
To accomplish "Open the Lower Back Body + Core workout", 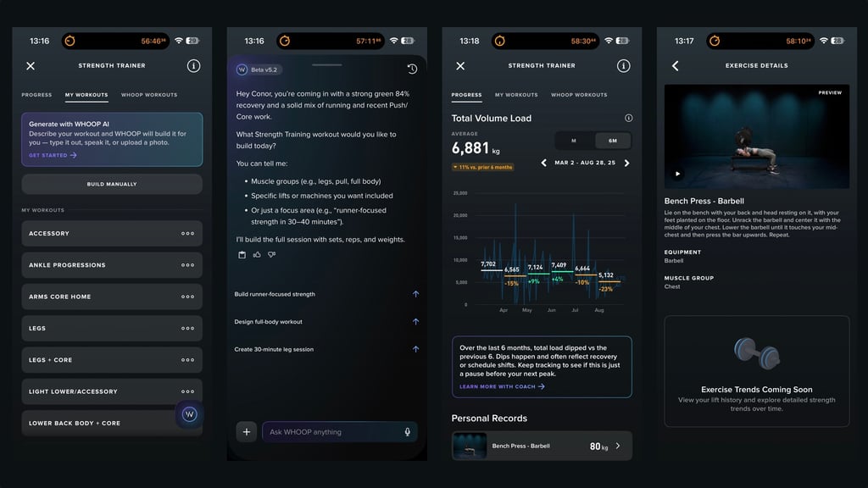I will [x=112, y=423].
